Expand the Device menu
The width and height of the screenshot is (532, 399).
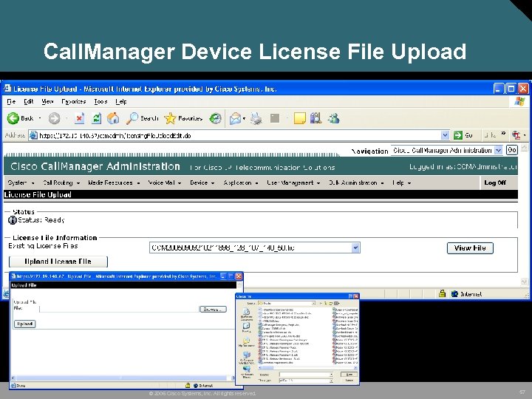[202, 183]
